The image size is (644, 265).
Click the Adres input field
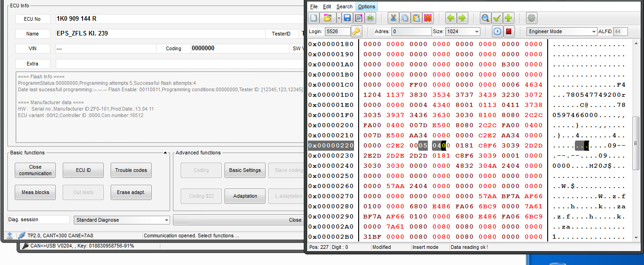[x=411, y=31]
